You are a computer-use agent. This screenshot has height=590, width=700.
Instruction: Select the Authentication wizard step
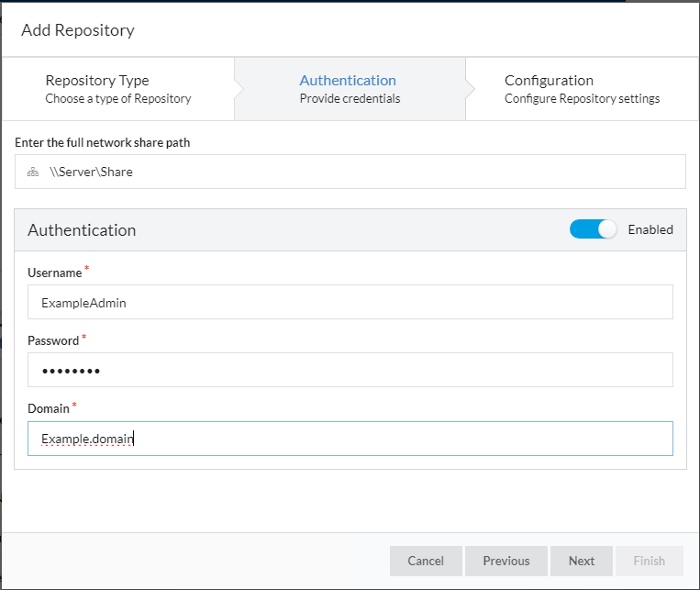click(x=349, y=89)
